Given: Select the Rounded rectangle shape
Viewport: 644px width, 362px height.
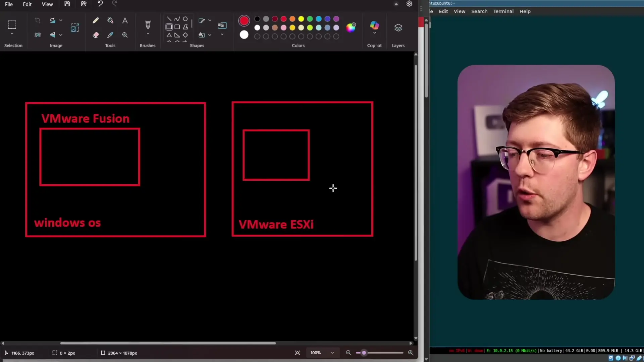Looking at the screenshot, I should click(x=177, y=27).
